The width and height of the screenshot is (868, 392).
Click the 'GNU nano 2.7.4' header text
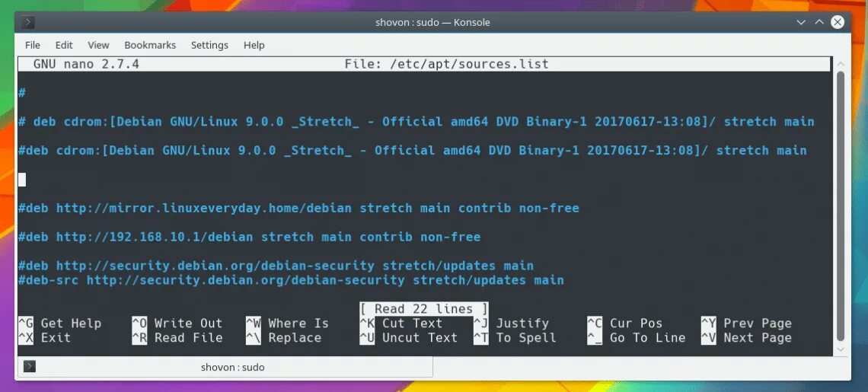tap(86, 64)
